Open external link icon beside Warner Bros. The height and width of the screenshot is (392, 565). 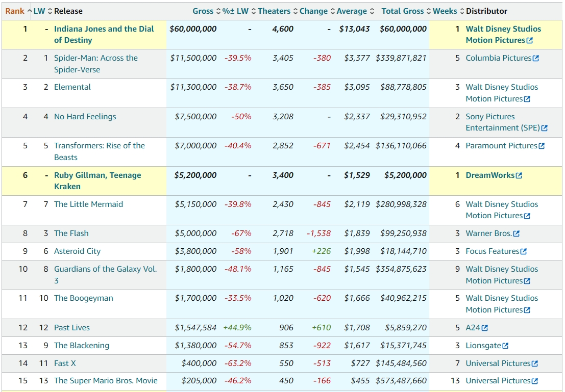(x=517, y=233)
